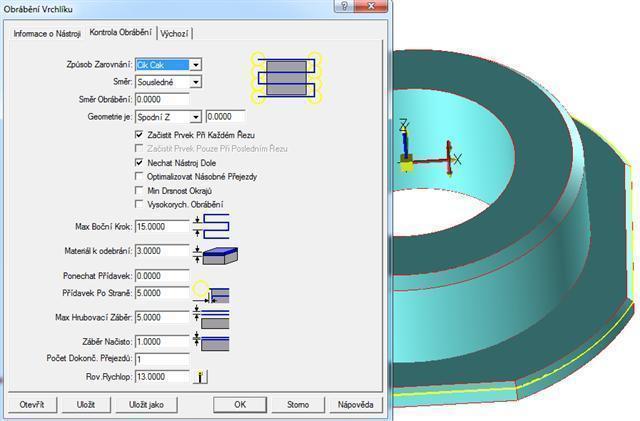Click the Směr Obrábění value field
This screenshot has width=640, height=421.
point(161,99)
